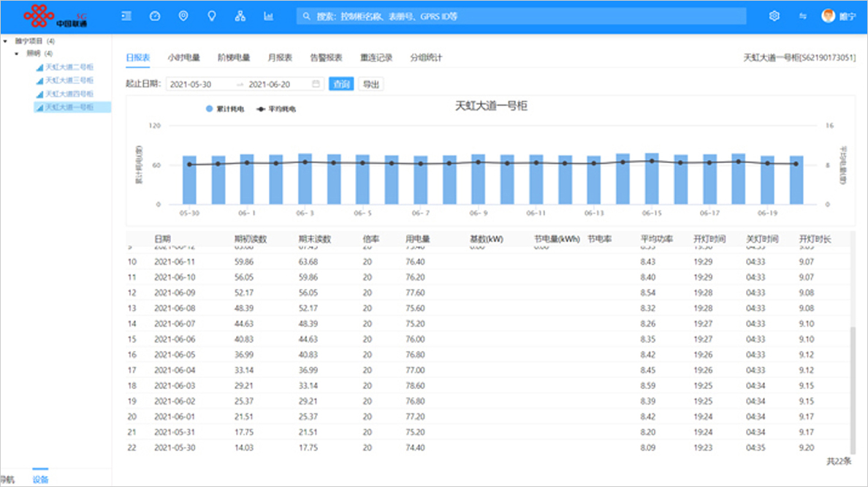Open settings gear icon in header

pyautogui.click(x=774, y=16)
